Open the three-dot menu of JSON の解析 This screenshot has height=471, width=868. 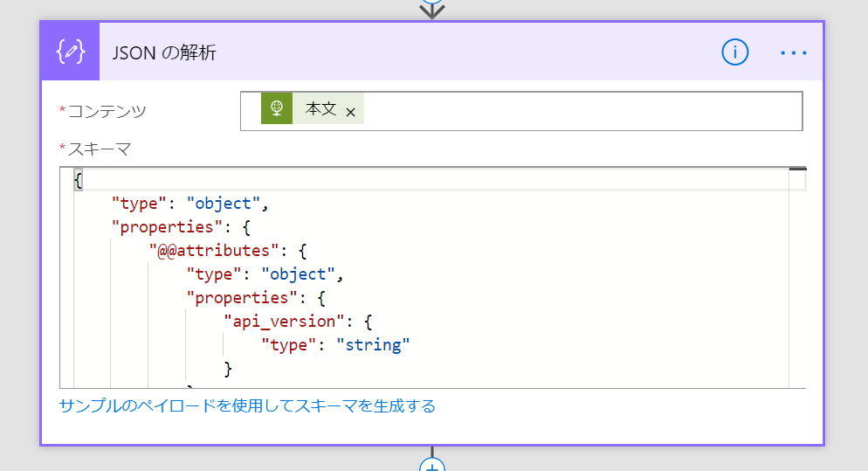[x=793, y=53]
